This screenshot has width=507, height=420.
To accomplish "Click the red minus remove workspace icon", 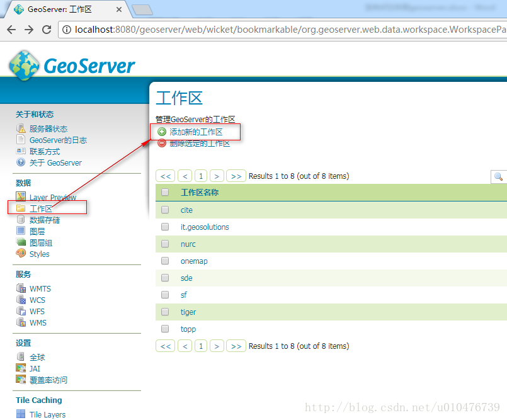I will (x=162, y=143).
